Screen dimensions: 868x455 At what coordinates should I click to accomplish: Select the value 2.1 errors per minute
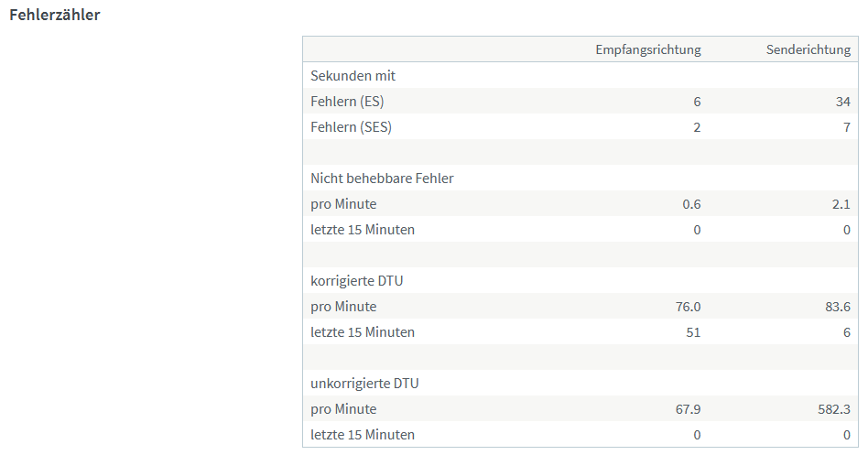[x=841, y=204]
